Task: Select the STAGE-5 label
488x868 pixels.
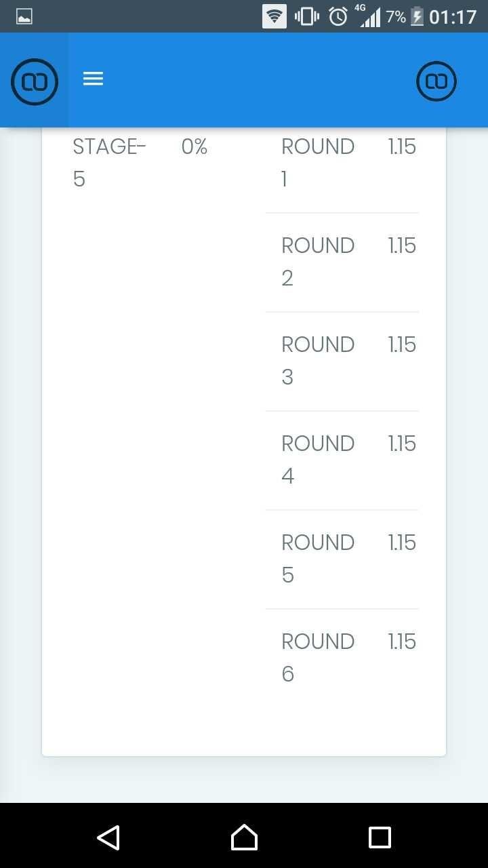Action: pos(109,163)
